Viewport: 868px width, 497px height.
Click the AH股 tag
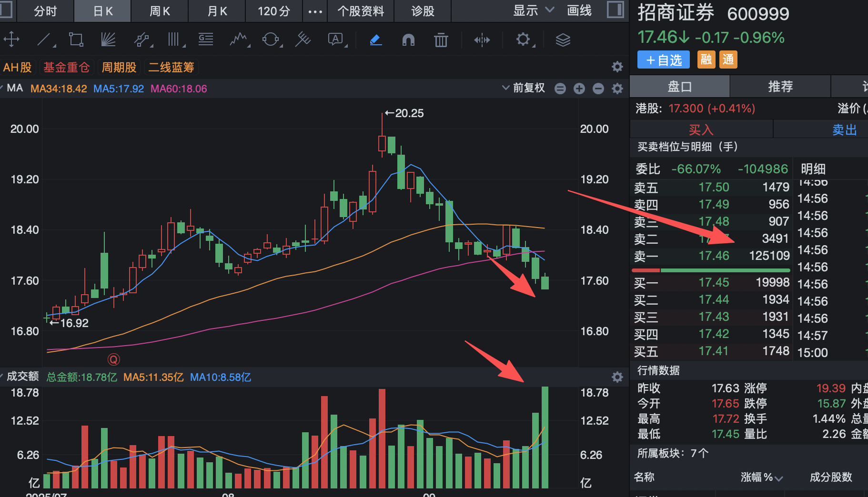[x=17, y=67]
